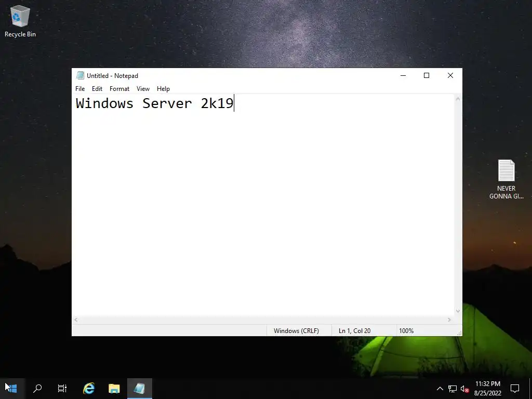This screenshot has height=399, width=532.
Task: Click the Untitled - Notepad title text
Action: tap(112, 76)
